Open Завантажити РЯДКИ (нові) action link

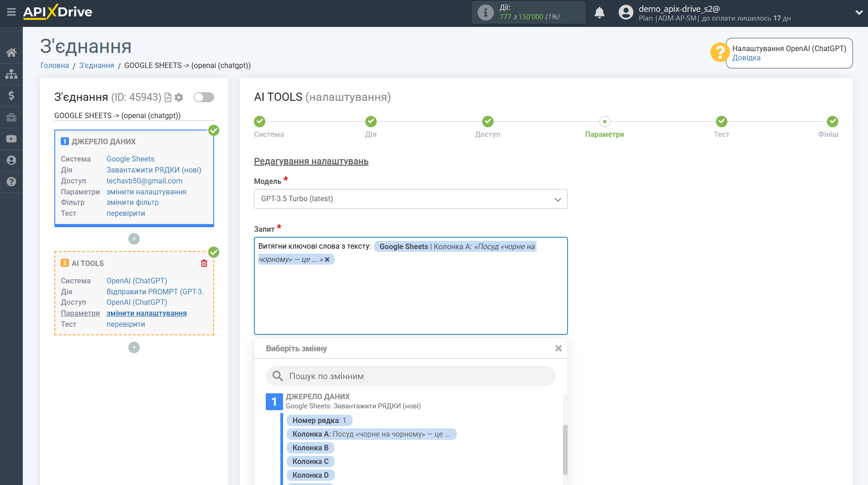(154, 170)
